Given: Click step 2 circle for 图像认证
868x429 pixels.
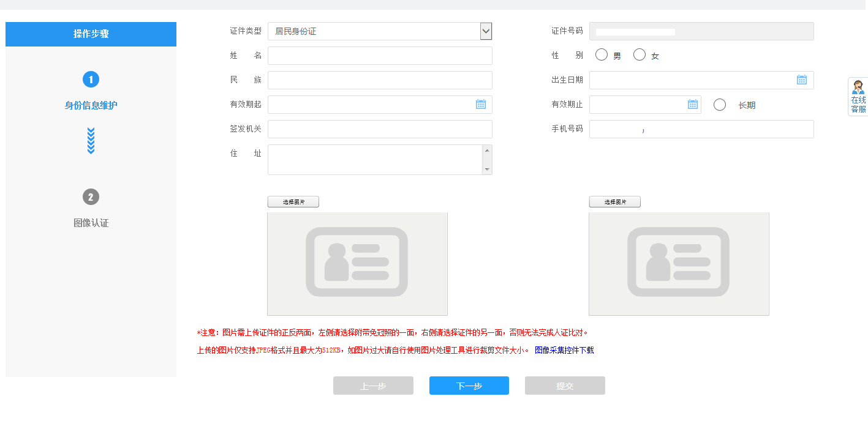Looking at the screenshot, I should (91, 197).
